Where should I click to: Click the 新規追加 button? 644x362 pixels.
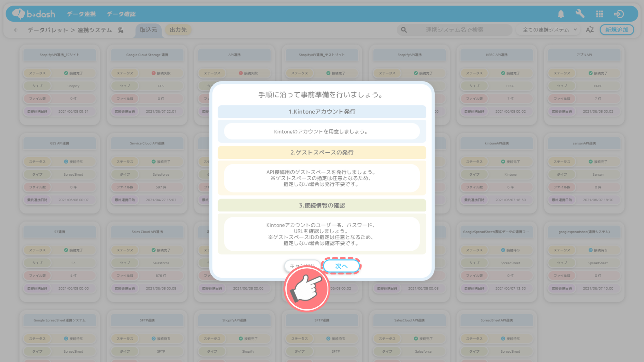point(617,30)
